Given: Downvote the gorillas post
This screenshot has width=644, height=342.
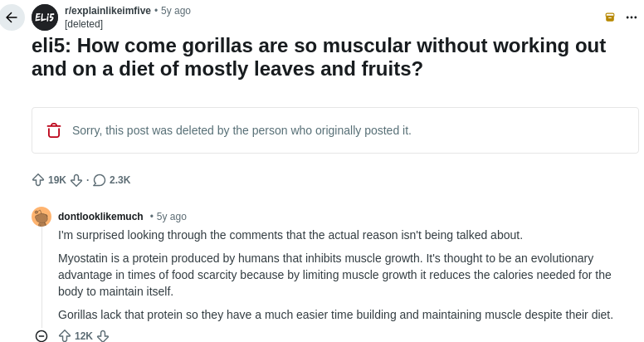Looking at the screenshot, I should tap(76, 180).
